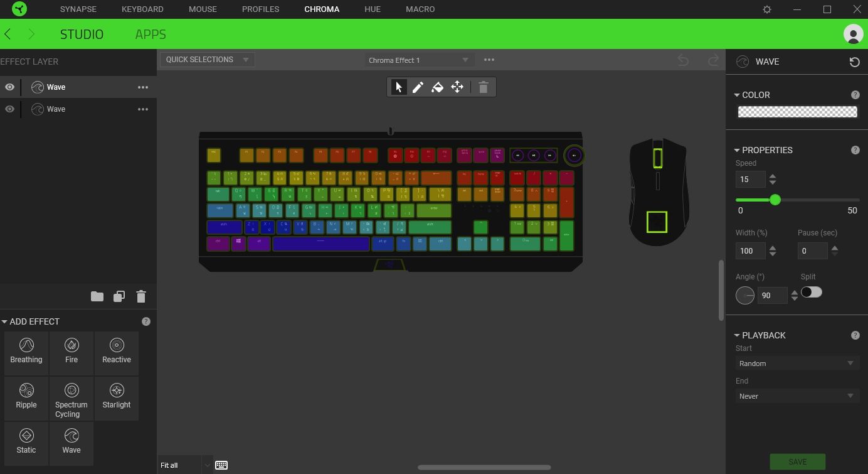
Task: Open help for Properties section
Action: pyautogui.click(x=855, y=150)
